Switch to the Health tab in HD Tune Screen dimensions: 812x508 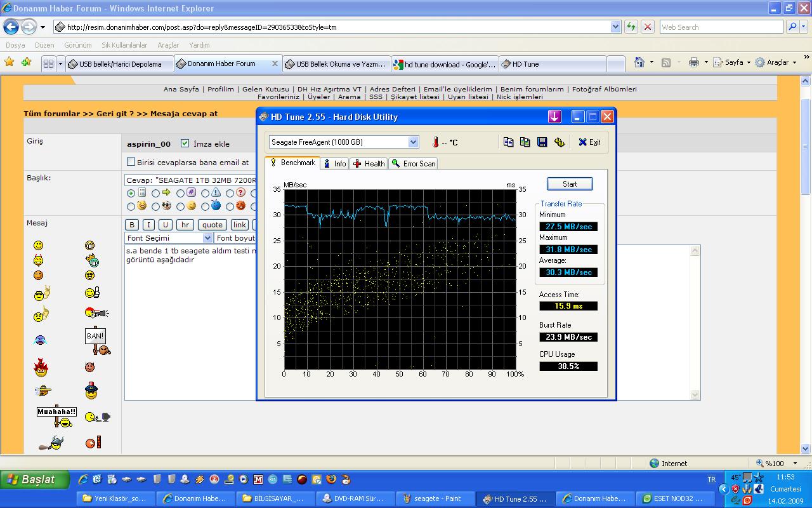tap(369, 163)
